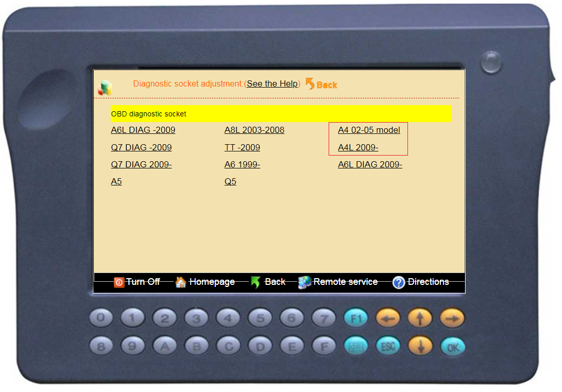This screenshot has height=392, width=562.
Task: Open Directions using the question mark icon
Action: pyautogui.click(x=399, y=282)
